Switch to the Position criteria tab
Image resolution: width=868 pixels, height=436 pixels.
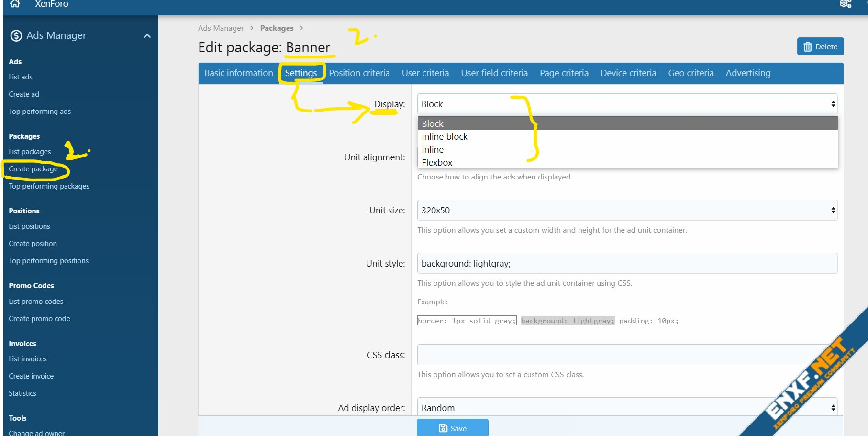click(x=359, y=73)
